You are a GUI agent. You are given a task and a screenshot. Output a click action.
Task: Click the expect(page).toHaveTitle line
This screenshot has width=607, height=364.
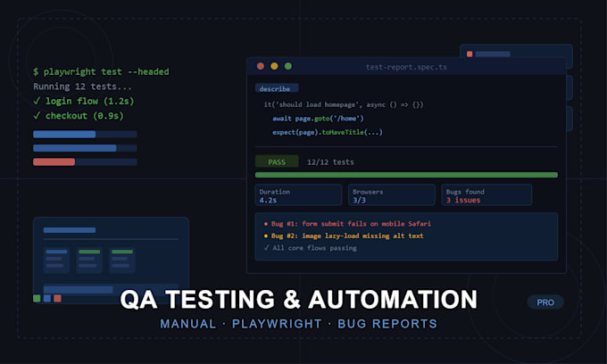pos(327,132)
